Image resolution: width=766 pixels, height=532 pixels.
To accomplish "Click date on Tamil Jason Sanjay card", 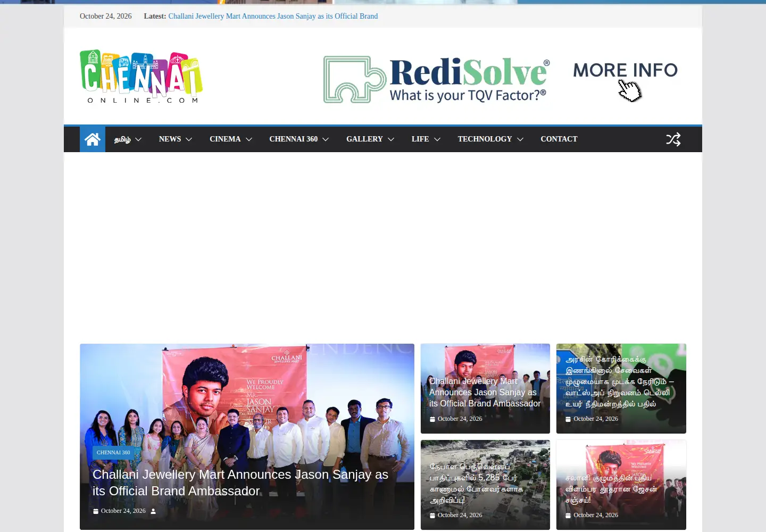I will [596, 516].
